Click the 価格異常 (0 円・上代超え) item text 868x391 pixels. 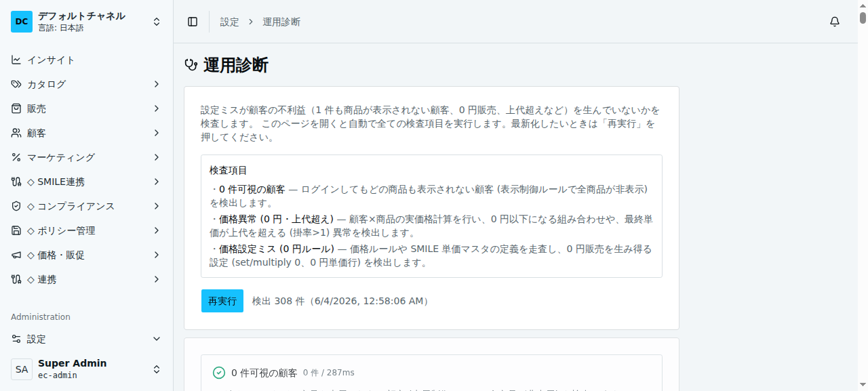(276, 219)
